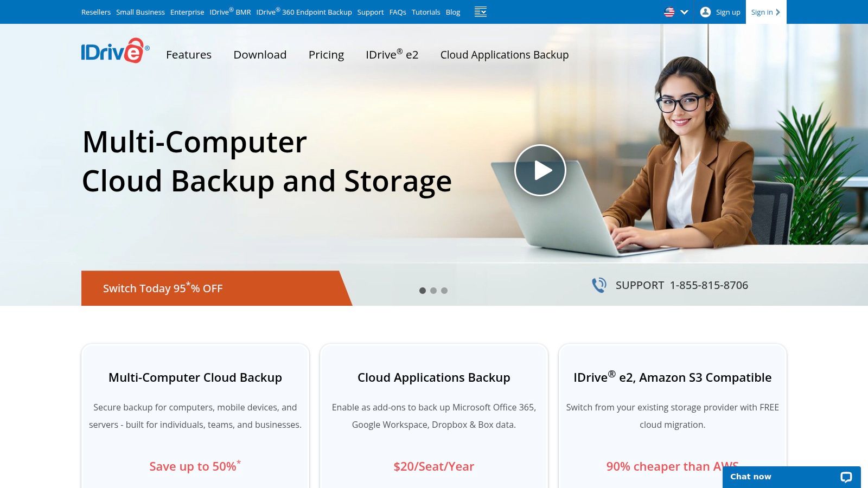The width and height of the screenshot is (868, 488).
Task: Open the FAQs link
Action: 398,12
